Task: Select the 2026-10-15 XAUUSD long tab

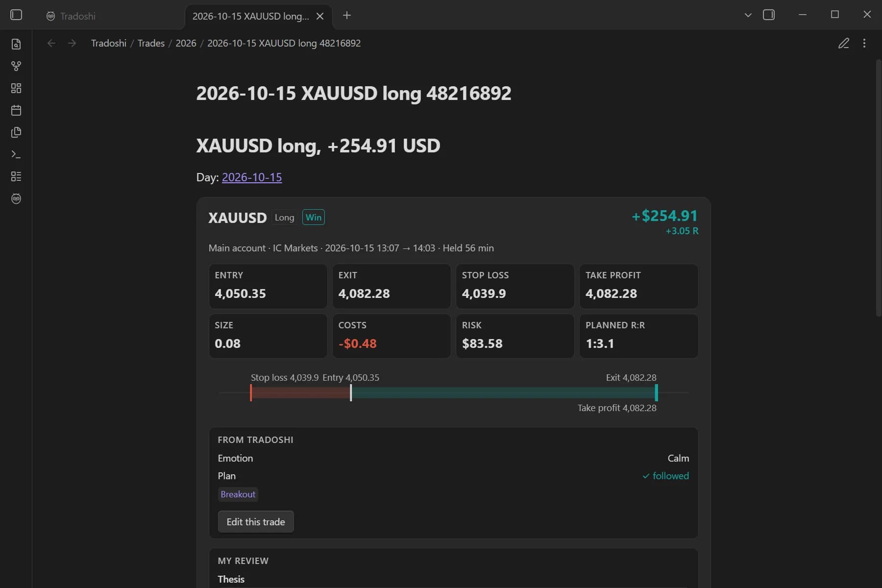Action: click(x=258, y=16)
